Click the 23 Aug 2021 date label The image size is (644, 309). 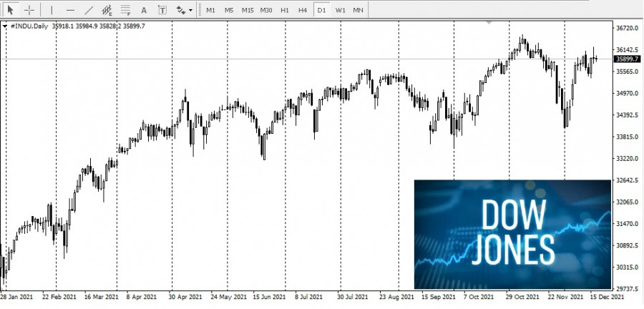[x=396, y=296]
